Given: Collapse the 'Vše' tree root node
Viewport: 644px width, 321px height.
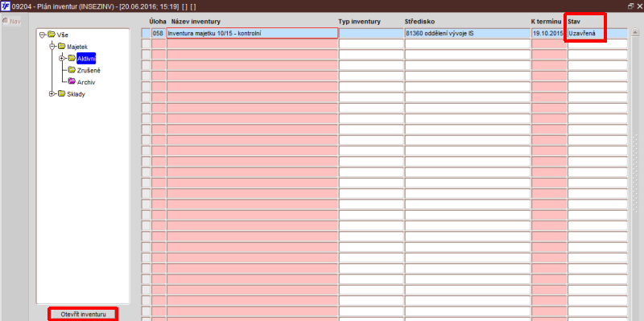Looking at the screenshot, I should click(42, 35).
